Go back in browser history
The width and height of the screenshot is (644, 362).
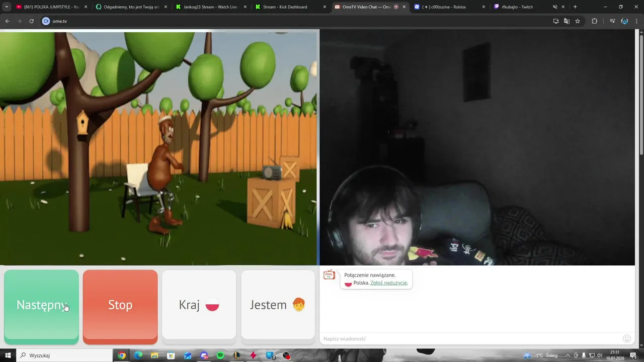7,21
